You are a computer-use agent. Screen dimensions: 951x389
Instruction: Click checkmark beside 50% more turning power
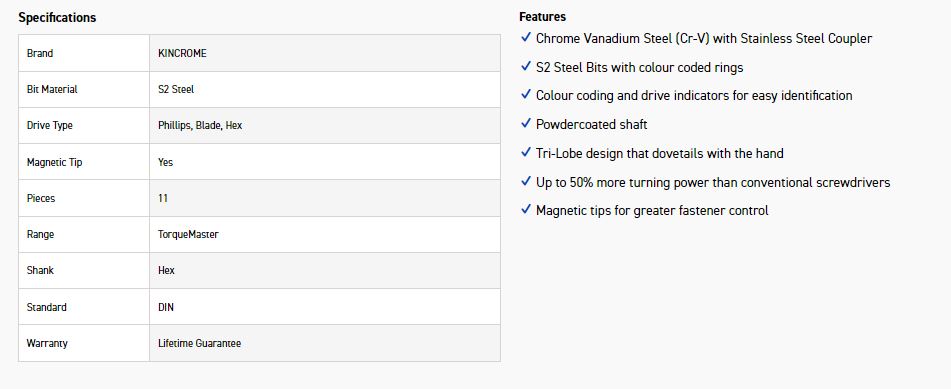point(526,181)
